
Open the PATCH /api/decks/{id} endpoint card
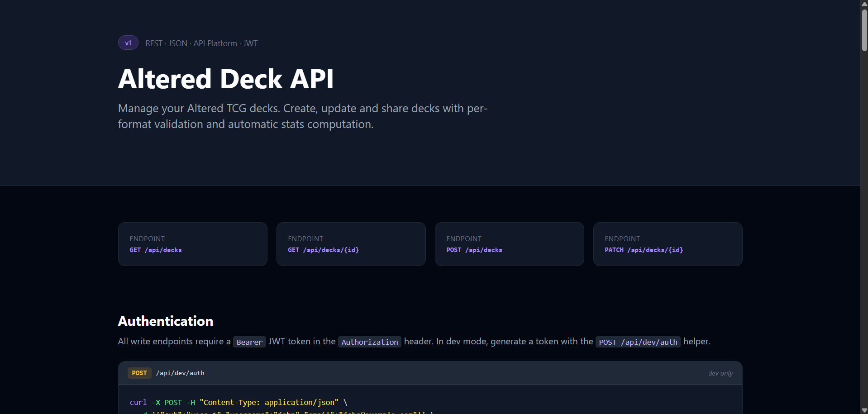[x=668, y=244]
